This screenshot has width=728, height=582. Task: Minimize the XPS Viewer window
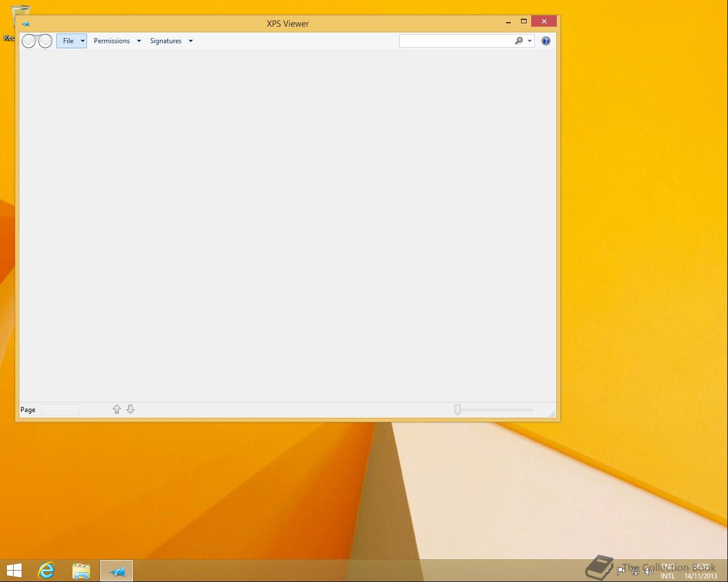pos(508,22)
